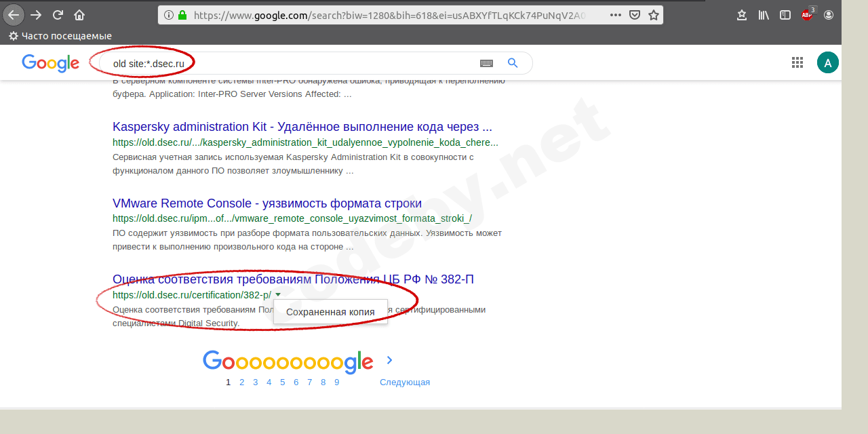Open 'Часто посещаемые' bookmarks folder
The height and width of the screenshot is (434, 868).
(x=60, y=36)
